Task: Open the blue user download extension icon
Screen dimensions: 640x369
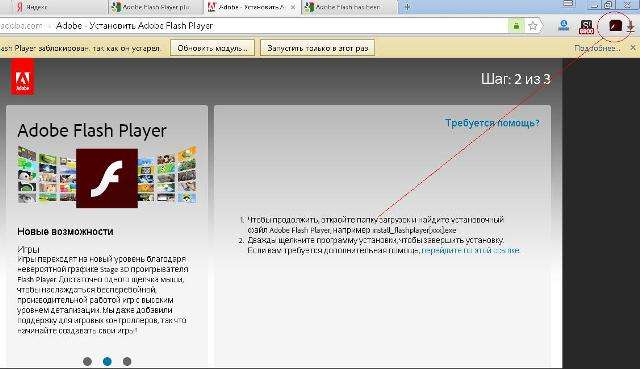Action: tap(564, 26)
